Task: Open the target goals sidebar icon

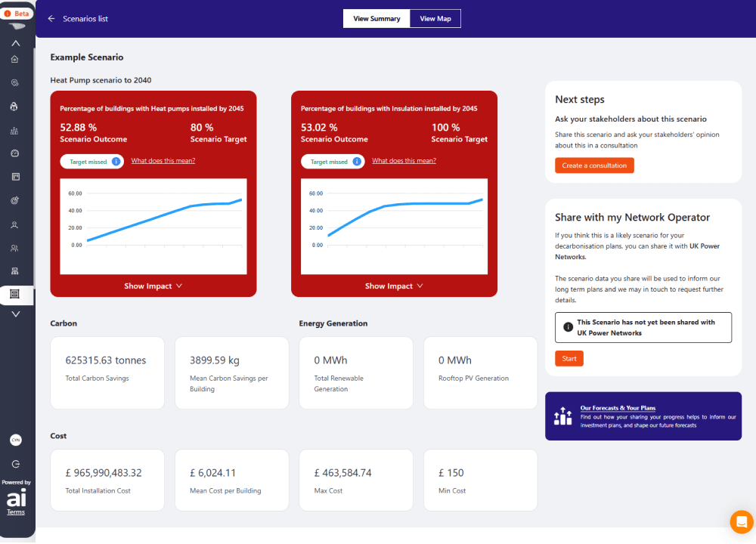Action: pos(15,200)
